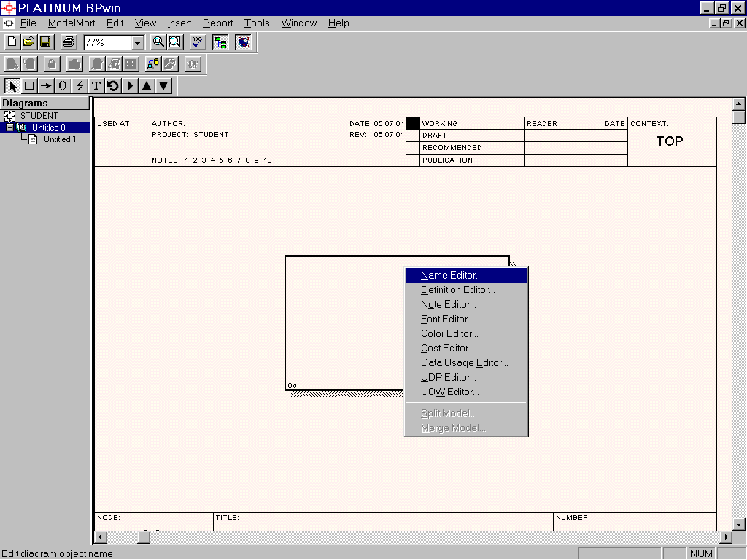Toggle the ModelMart globe button
Image resolution: width=747 pixels, height=560 pixels.
click(x=243, y=42)
